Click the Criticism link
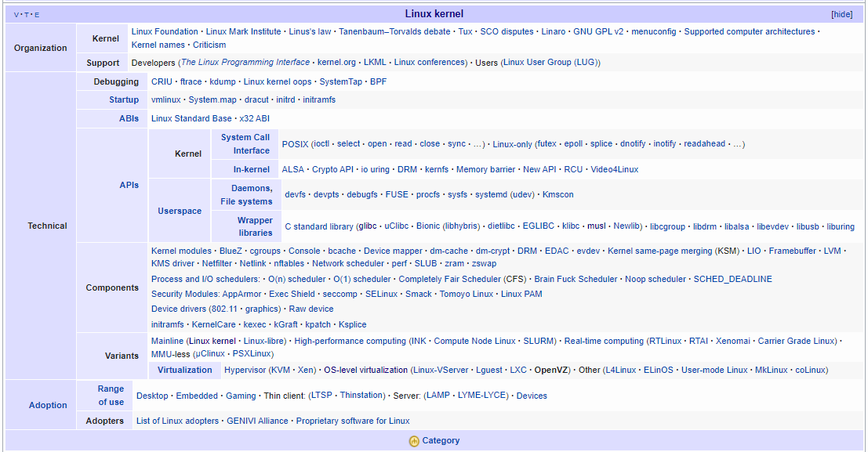Viewport: 868px width, 452px height. tap(209, 45)
